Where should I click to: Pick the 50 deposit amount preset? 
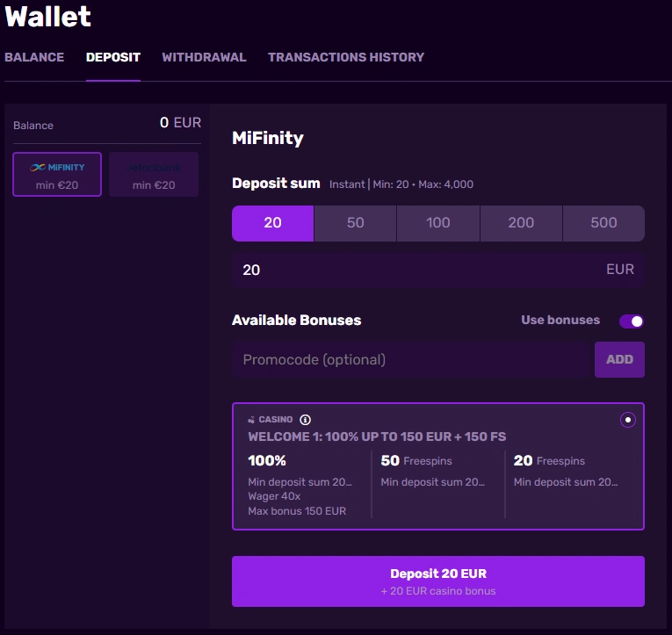click(355, 223)
